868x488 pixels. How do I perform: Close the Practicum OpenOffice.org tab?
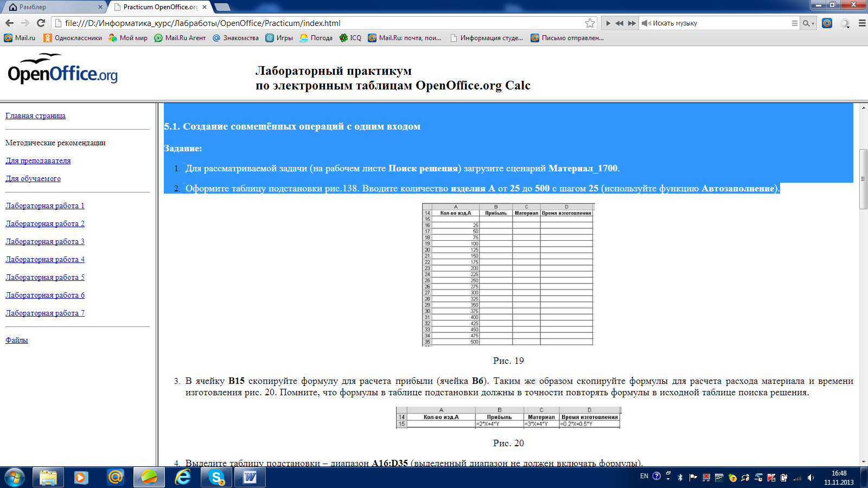[205, 7]
